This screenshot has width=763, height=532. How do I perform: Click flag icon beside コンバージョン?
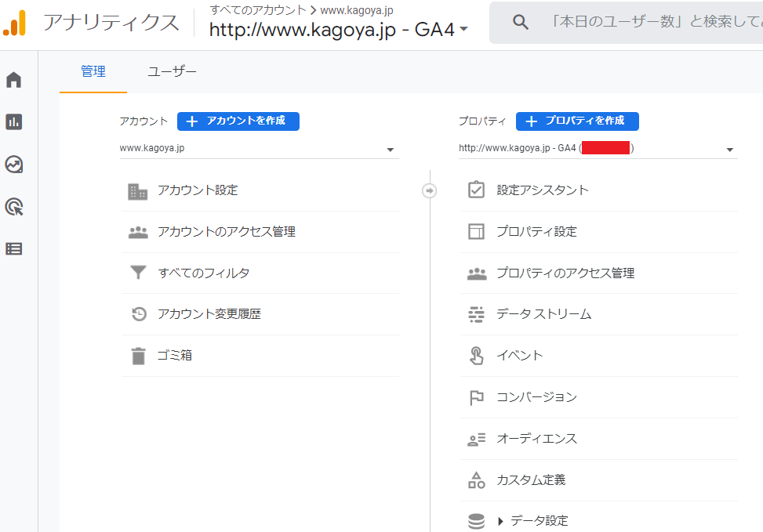(476, 398)
